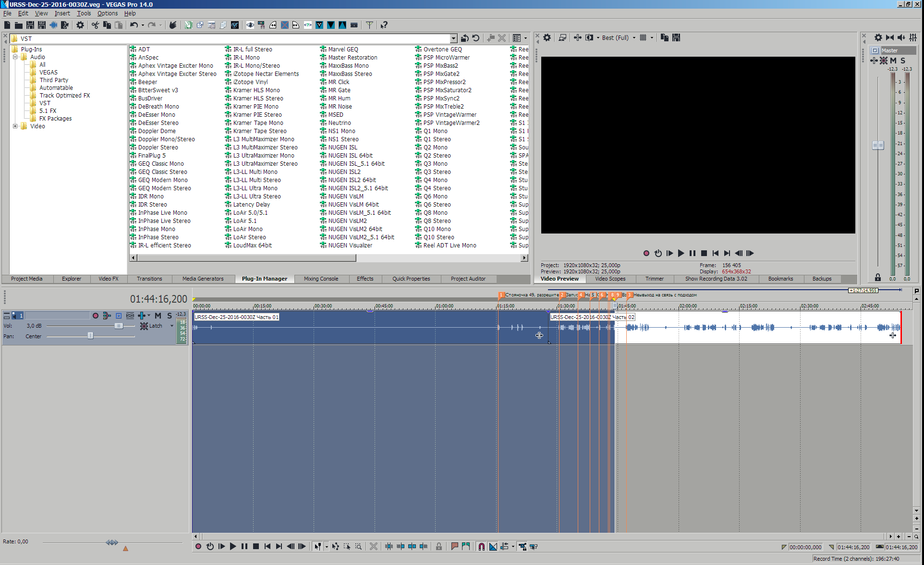Switch to the Video Scopes tab
This screenshot has width=924, height=565.
610,279
